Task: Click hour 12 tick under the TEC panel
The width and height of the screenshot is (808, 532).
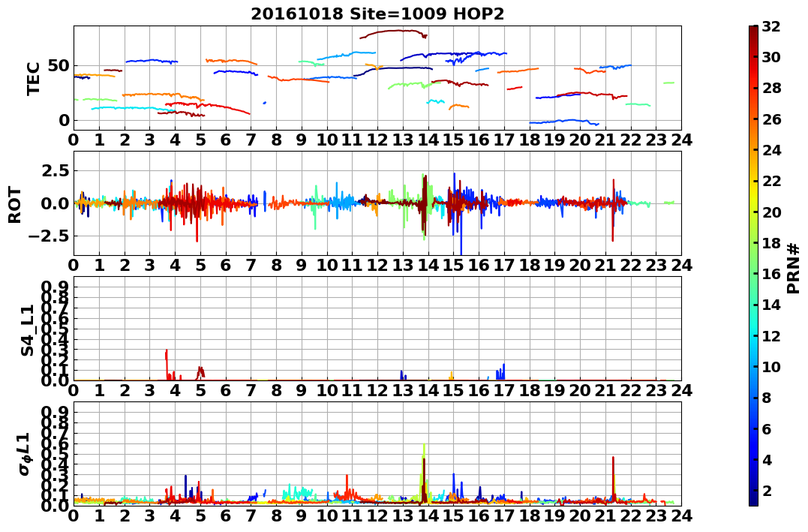Action: point(377,140)
